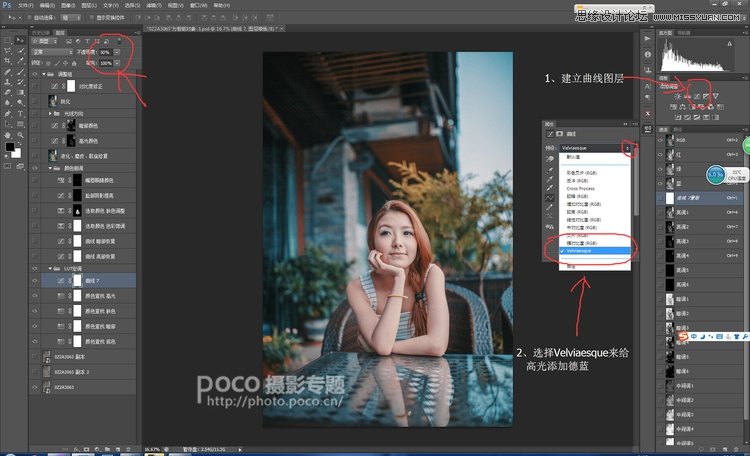Collapse the 调整组 layer group

(44, 74)
